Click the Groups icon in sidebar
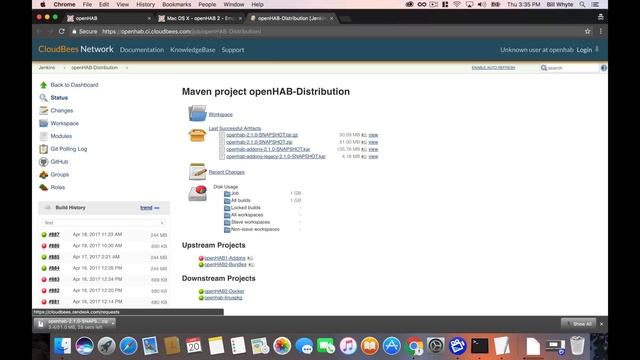Viewport: 640px width, 360px height. [x=44, y=175]
